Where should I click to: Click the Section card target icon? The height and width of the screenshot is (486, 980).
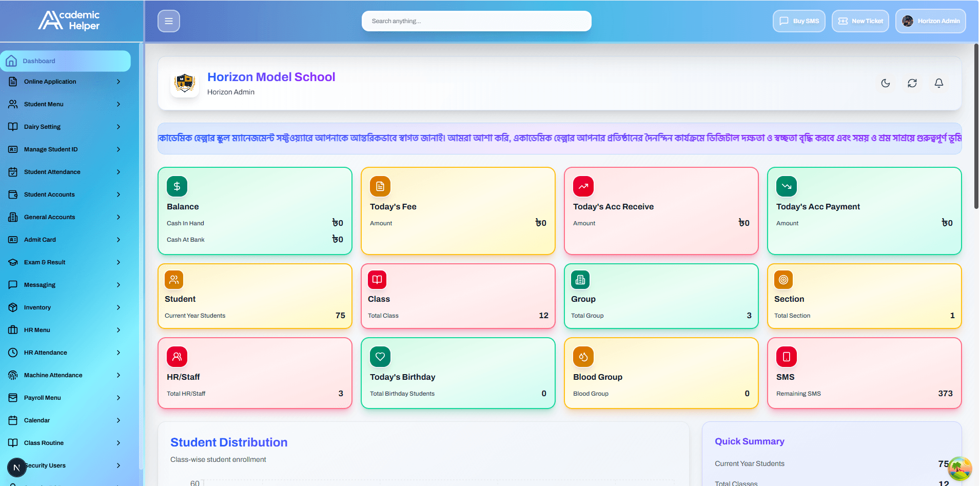[x=783, y=280]
